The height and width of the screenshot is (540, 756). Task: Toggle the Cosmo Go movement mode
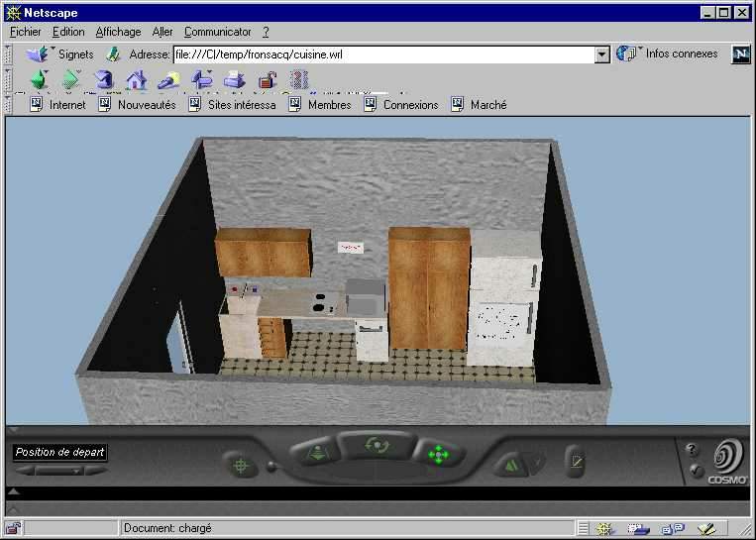tap(317, 454)
